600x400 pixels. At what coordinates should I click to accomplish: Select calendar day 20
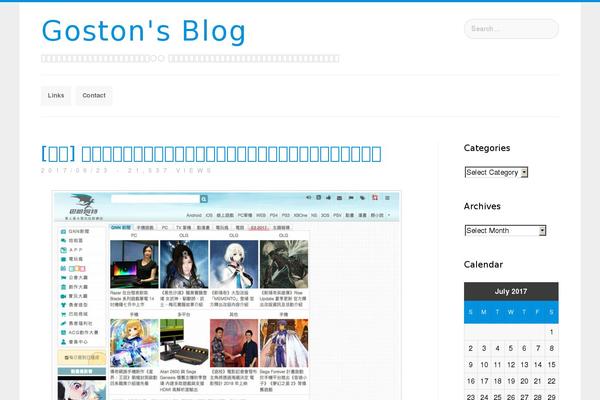[x=524, y=381]
